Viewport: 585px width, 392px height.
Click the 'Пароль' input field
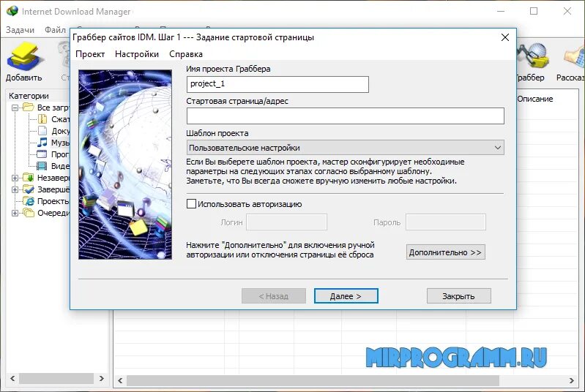pos(446,222)
